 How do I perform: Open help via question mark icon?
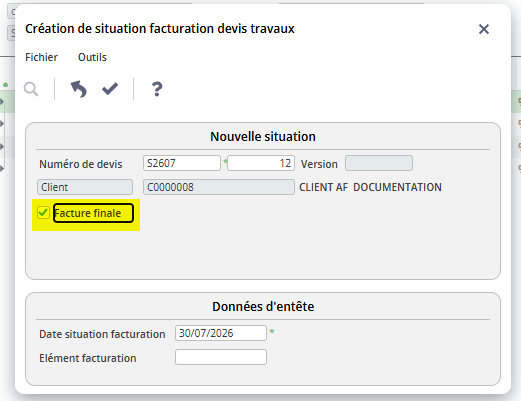point(157,89)
